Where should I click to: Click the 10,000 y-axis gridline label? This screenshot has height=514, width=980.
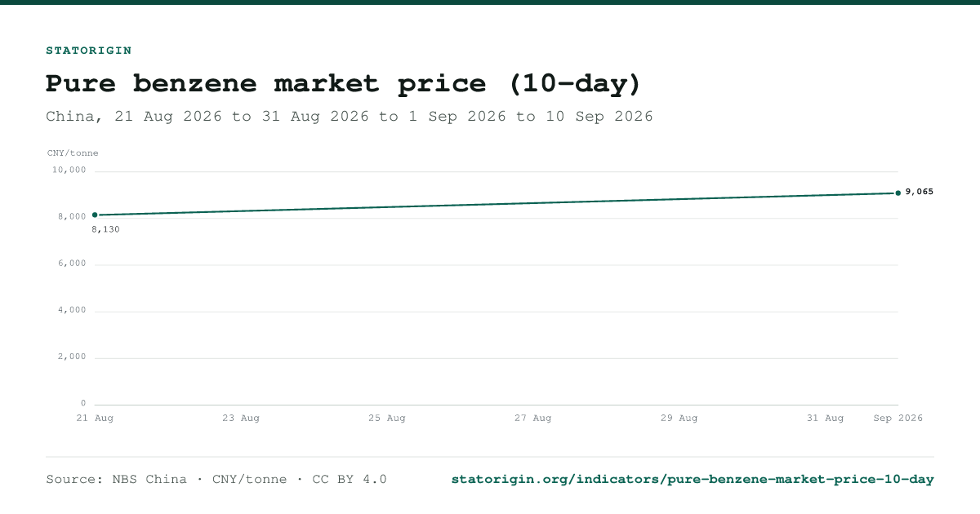coord(69,170)
